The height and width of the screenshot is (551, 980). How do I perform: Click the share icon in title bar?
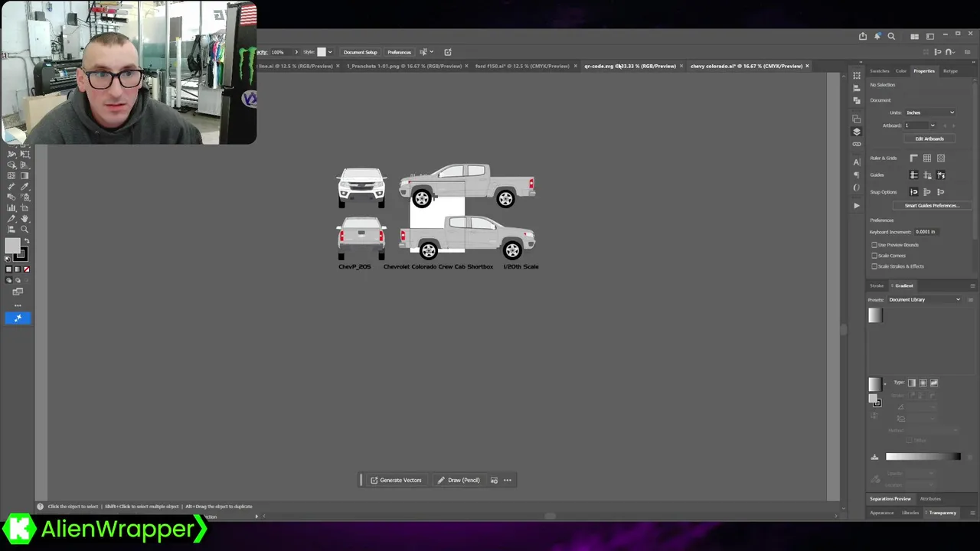coord(863,36)
